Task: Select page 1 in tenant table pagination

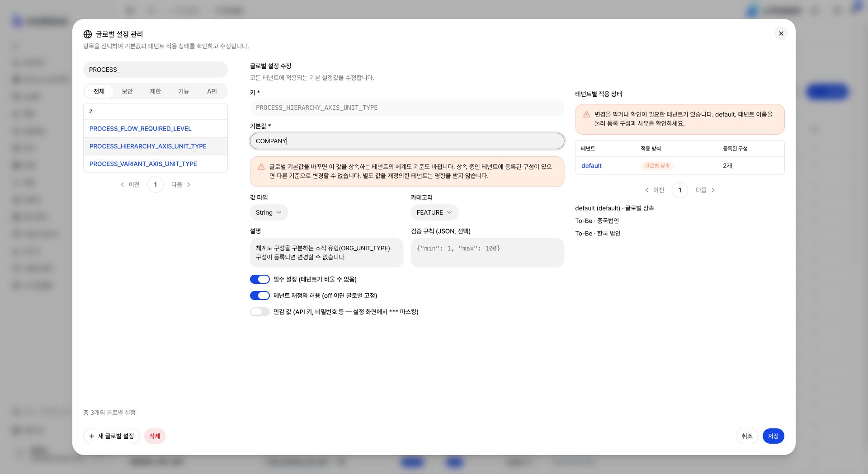Action: point(680,190)
